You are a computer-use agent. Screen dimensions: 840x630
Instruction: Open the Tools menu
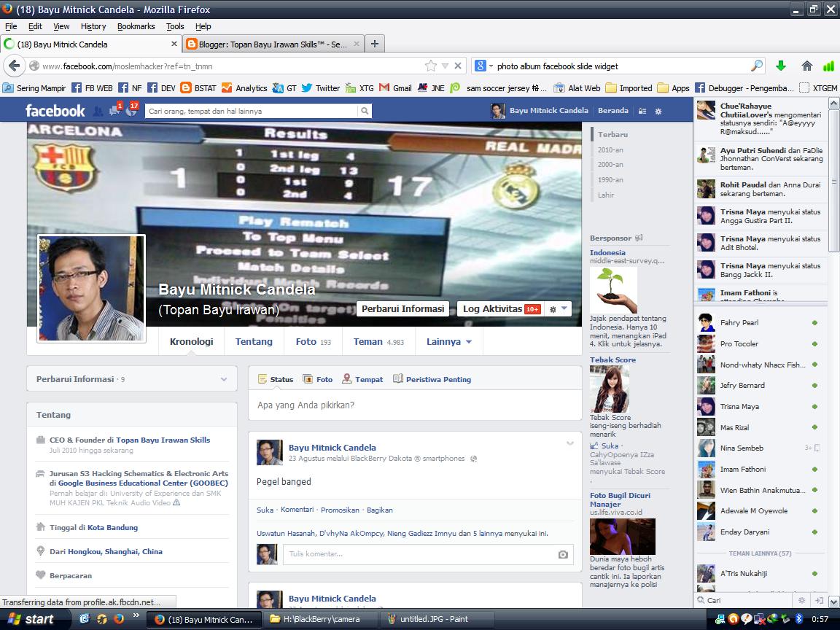coord(175,26)
